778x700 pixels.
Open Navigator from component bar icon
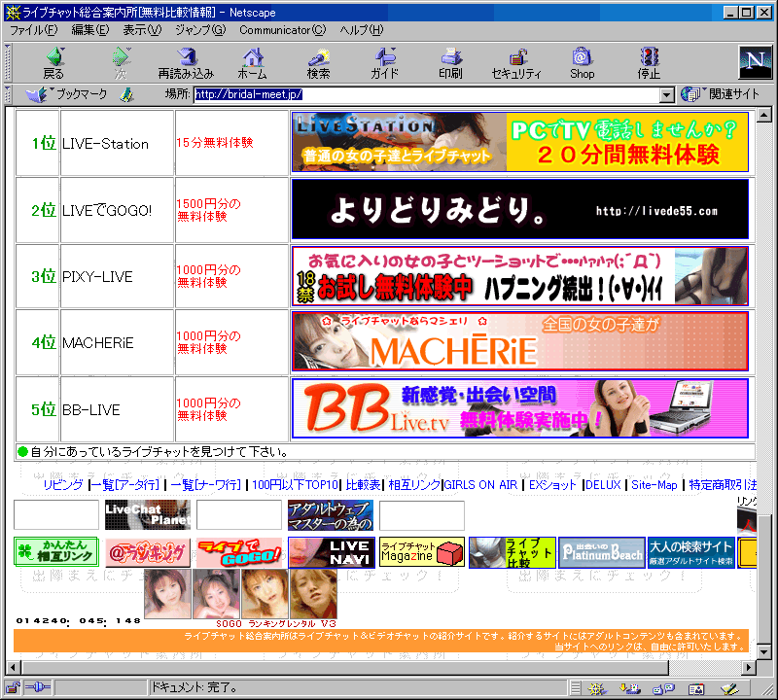coord(597,688)
